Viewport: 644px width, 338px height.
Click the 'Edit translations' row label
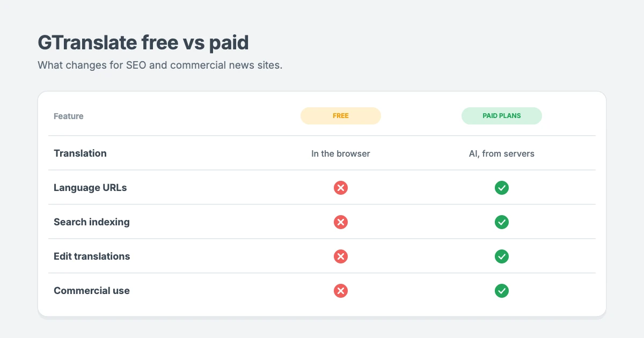[x=92, y=256]
